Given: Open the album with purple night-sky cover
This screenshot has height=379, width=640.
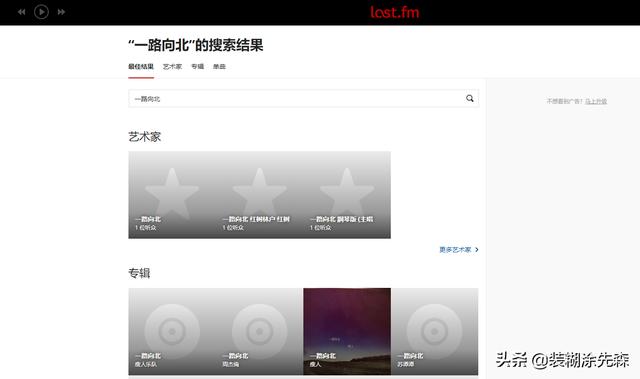Looking at the screenshot, I should pos(347,332).
